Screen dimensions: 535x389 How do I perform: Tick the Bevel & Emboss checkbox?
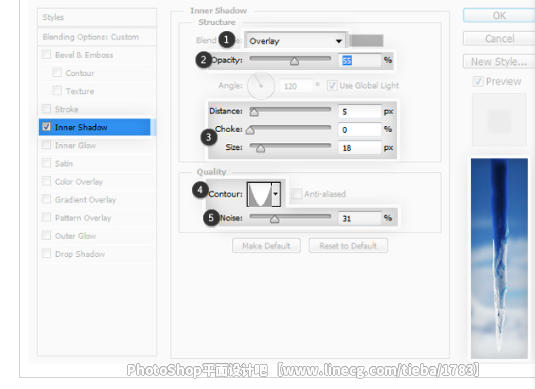[x=46, y=55]
